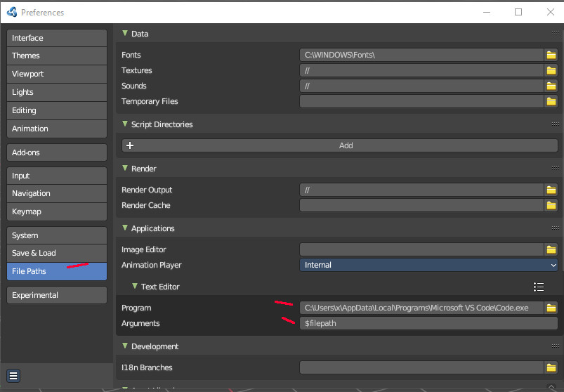Edit the Arguments field containing $filepath
The width and height of the screenshot is (564, 392).
click(428, 323)
